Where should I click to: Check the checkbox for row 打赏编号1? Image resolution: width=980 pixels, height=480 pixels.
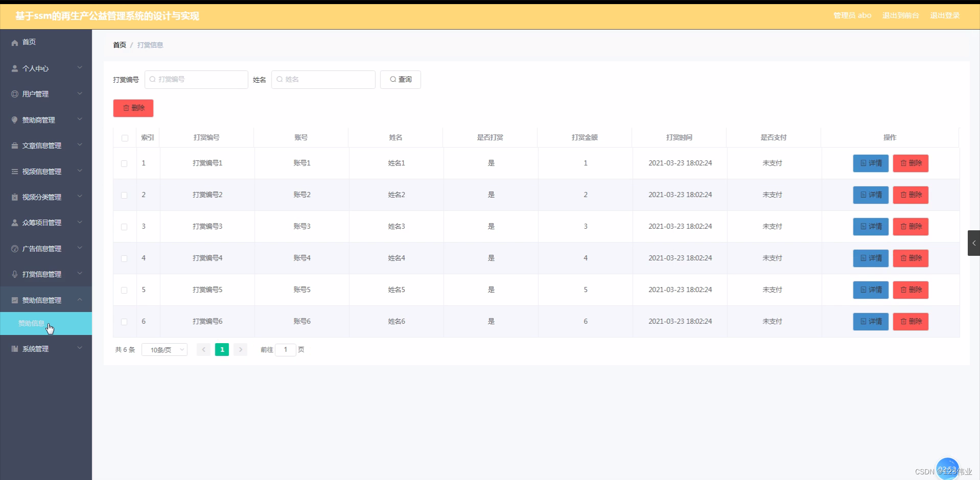coord(124,163)
